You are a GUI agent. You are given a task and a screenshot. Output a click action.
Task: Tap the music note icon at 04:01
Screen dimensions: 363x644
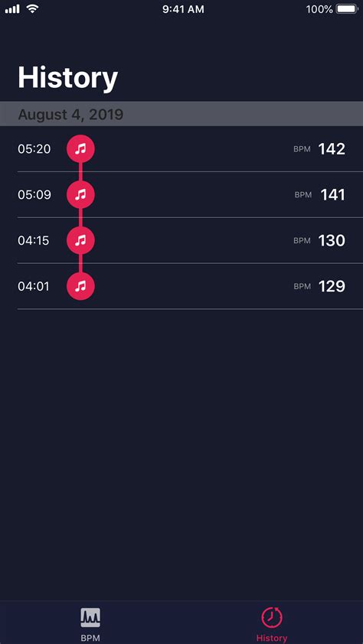80,286
